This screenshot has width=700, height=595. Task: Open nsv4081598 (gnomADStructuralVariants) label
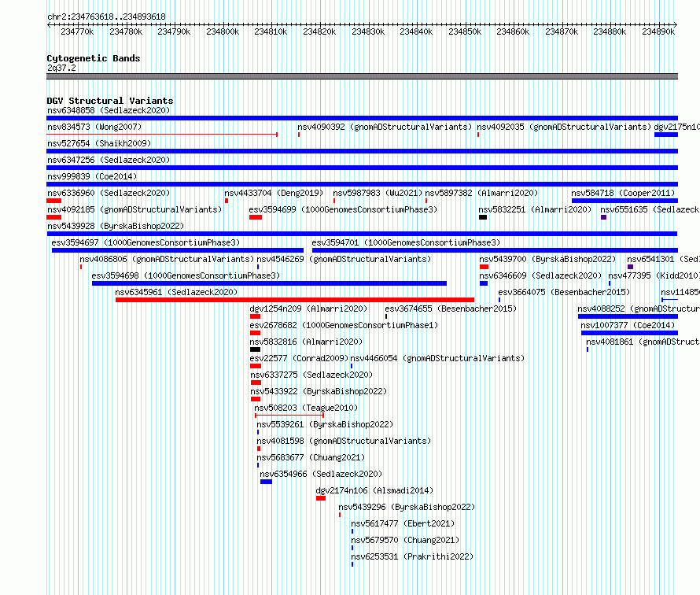coord(344,441)
